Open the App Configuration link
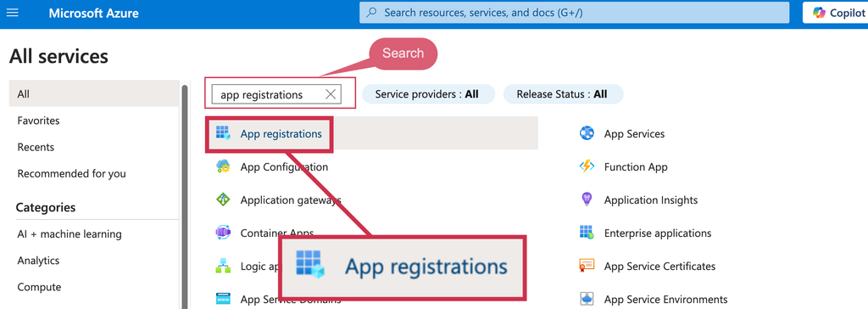 tap(284, 167)
